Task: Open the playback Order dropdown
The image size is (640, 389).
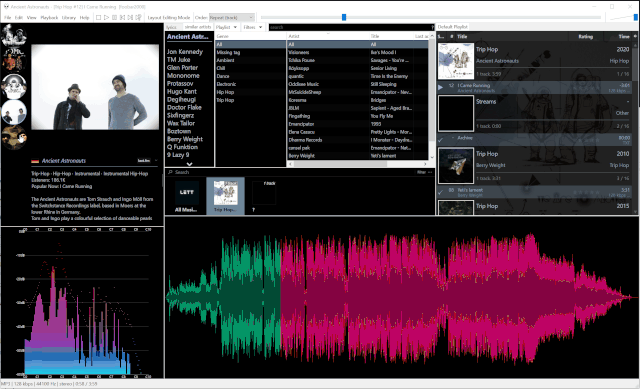Action: coord(232,18)
